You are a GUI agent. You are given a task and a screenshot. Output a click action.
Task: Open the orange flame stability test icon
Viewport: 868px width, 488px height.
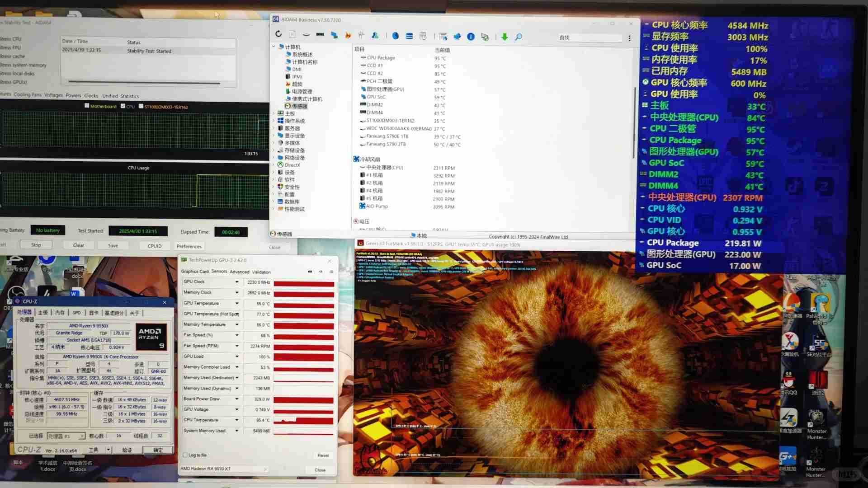coord(348,35)
